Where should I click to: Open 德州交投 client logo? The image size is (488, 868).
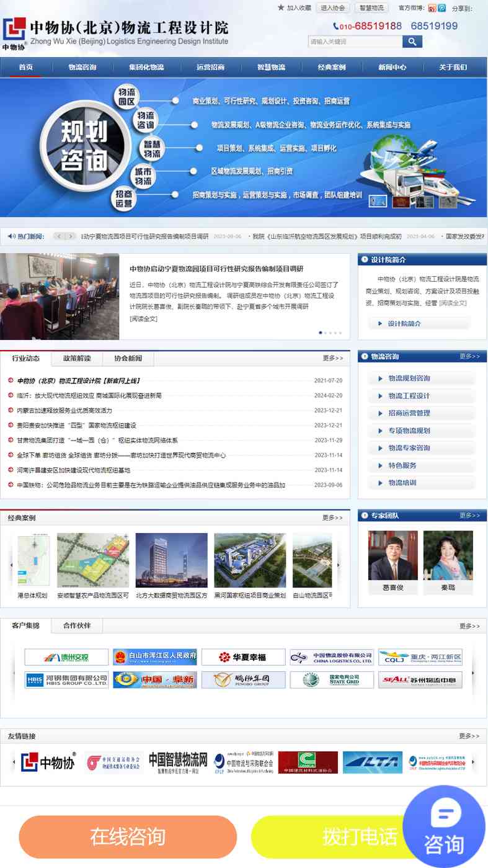66,657
